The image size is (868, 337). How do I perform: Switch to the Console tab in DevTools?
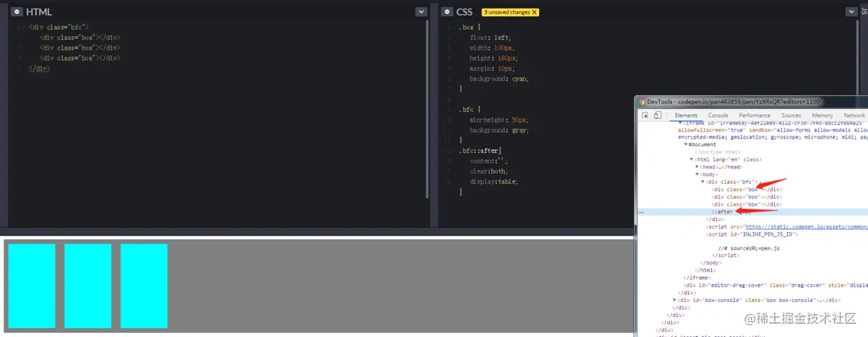(x=718, y=115)
